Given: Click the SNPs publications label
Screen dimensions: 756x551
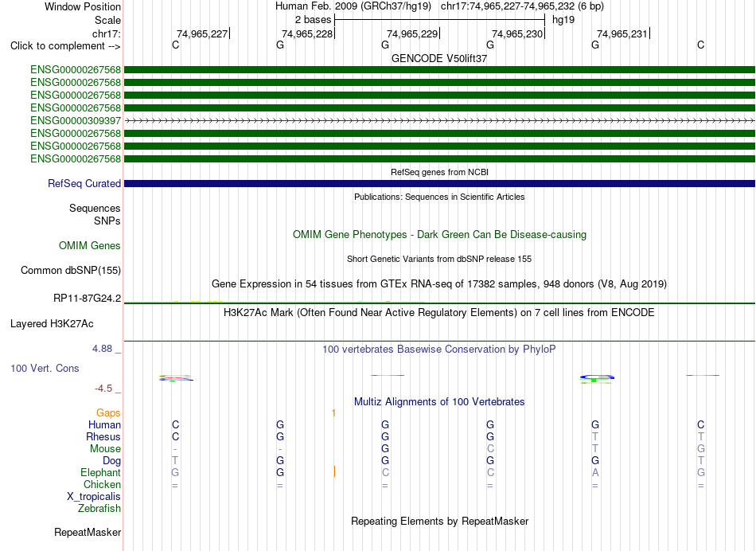Looking at the screenshot, I should (107, 221).
